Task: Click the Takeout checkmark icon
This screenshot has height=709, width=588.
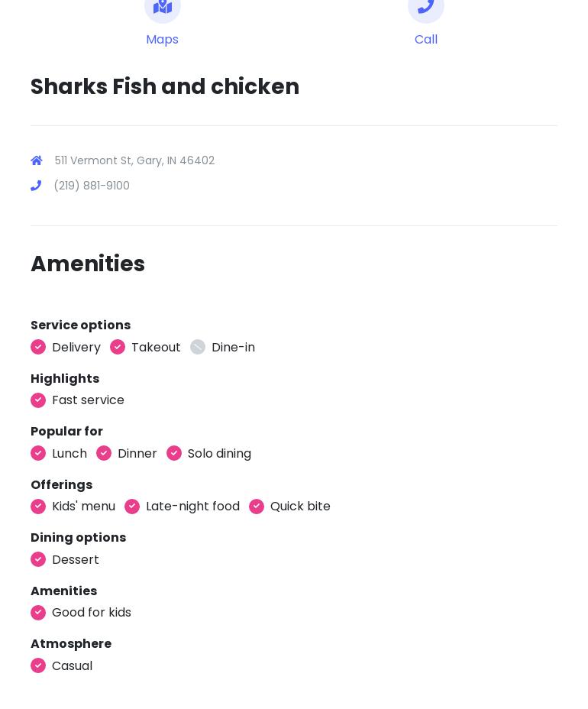Action: pos(118,347)
